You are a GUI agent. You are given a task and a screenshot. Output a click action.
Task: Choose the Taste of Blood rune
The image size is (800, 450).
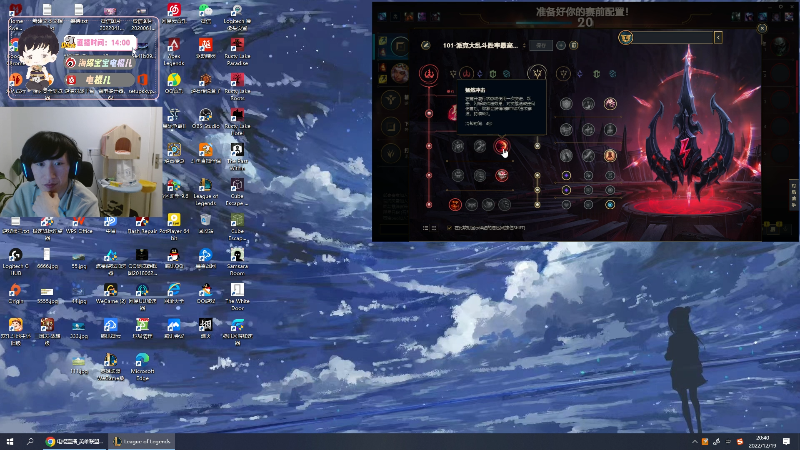[x=480, y=146]
